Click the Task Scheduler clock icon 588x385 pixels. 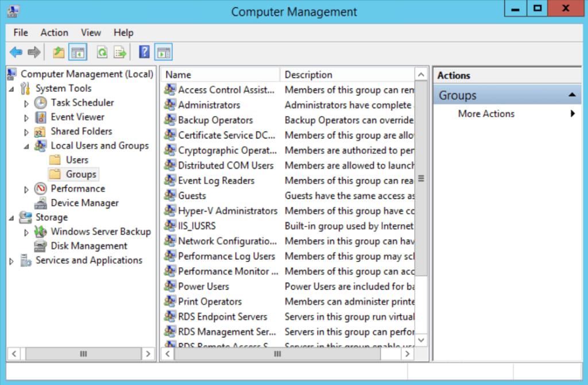[x=41, y=102]
